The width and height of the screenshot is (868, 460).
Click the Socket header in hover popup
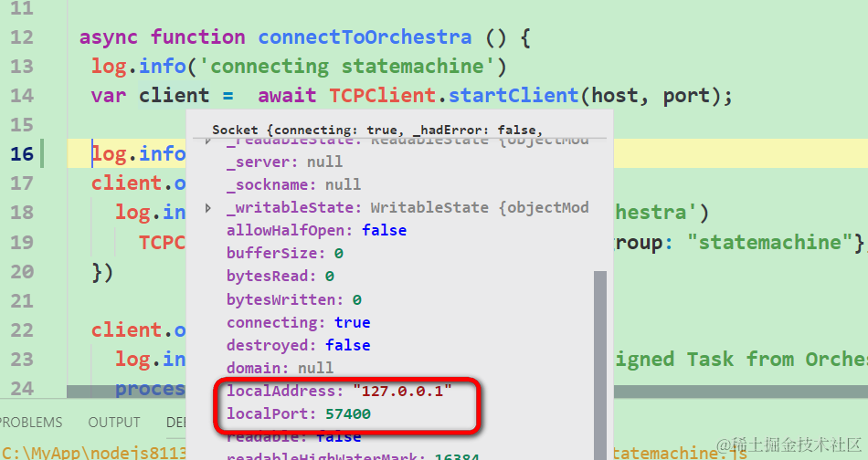coord(377,130)
